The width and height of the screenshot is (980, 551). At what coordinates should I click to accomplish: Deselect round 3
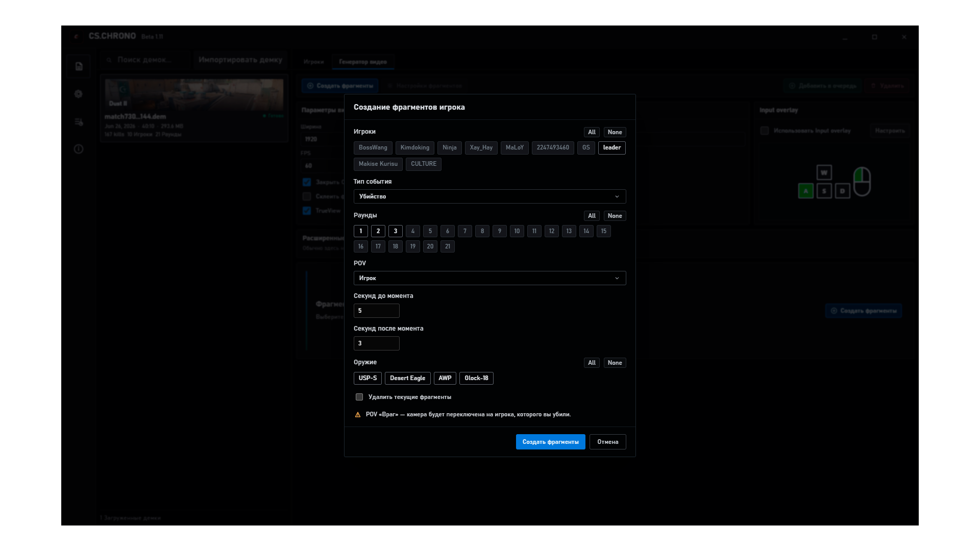[x=396, y=231]
